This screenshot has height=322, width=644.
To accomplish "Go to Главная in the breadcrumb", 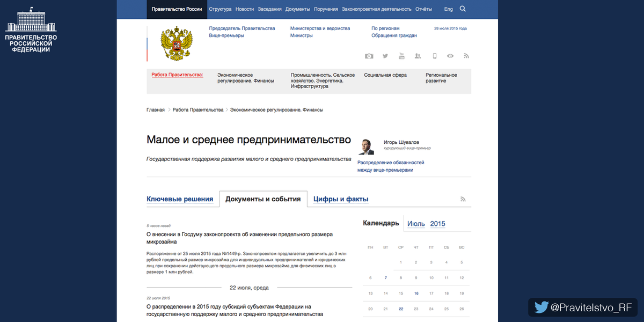I will tap(156, 109).
